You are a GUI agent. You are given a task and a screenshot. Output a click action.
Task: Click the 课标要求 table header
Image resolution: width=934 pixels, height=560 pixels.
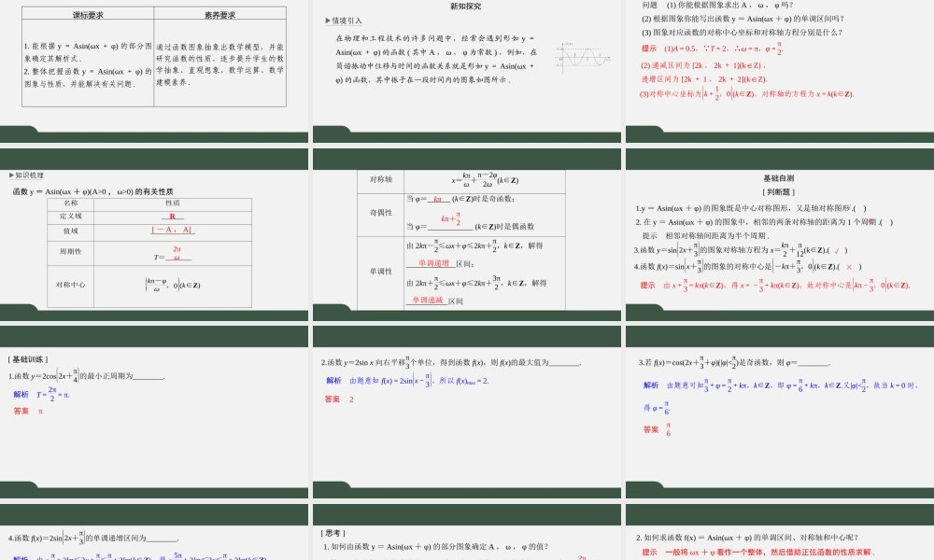click(88, 14)
